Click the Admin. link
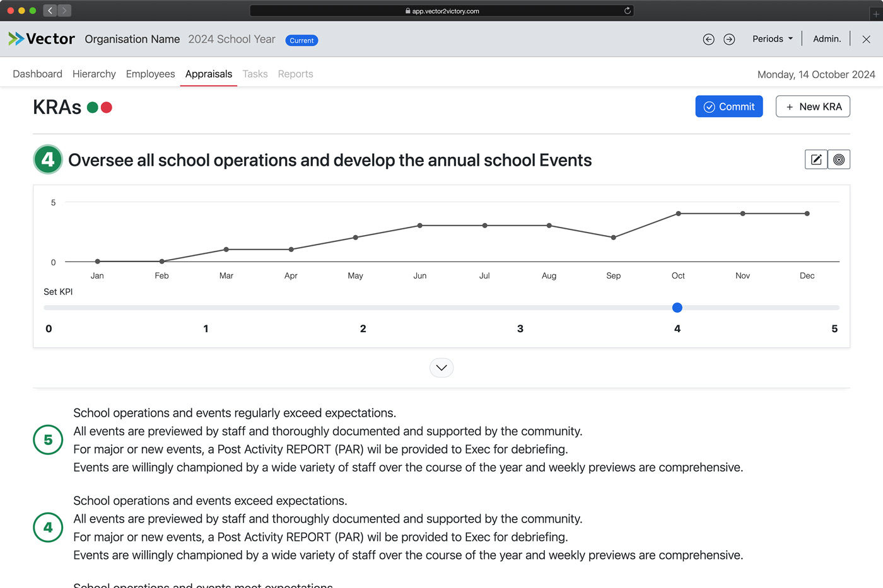 827,39
